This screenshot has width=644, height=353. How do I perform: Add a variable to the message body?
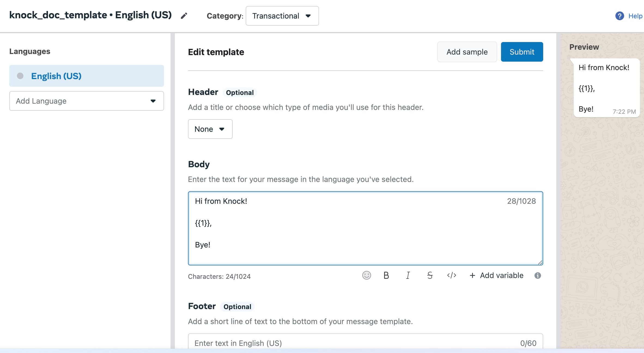496,276
